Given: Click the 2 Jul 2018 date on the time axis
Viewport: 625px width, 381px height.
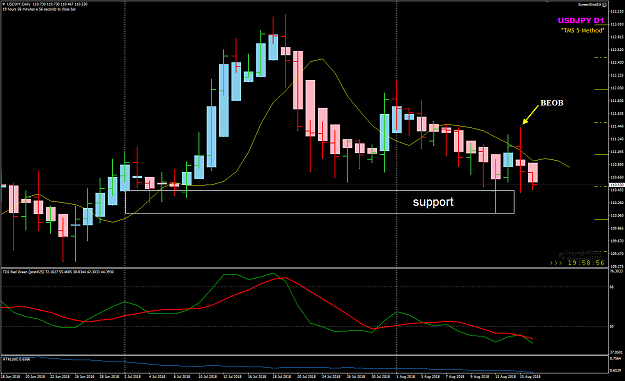Looking at the screenshot, I should pos(132,376).
